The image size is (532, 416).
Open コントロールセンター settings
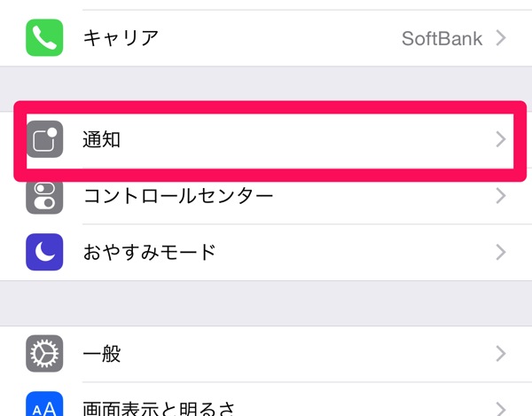[266, 197]
